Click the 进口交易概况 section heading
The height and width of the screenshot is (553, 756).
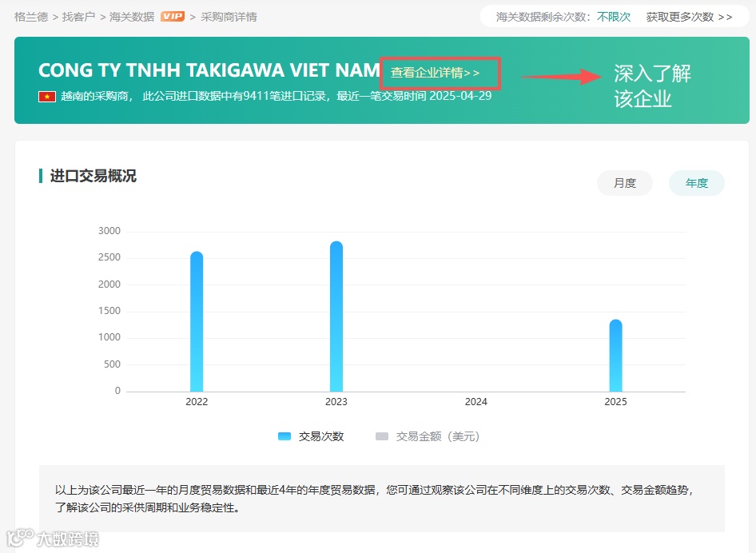coord(93,176)
